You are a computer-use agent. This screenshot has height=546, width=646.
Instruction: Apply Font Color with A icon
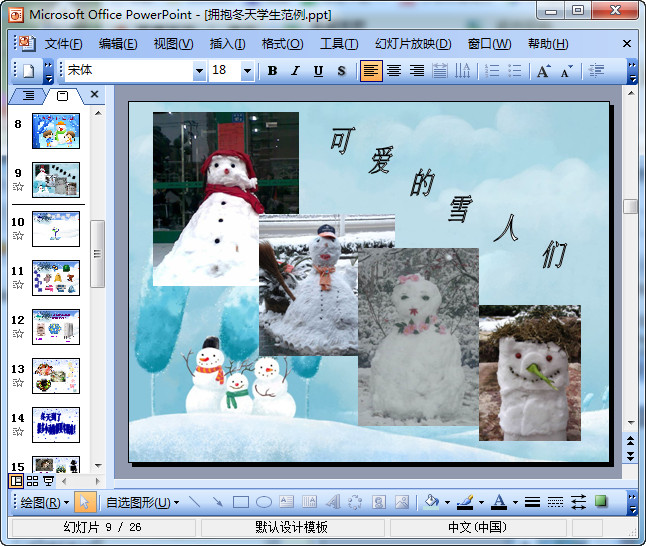(x=499, y=502)
